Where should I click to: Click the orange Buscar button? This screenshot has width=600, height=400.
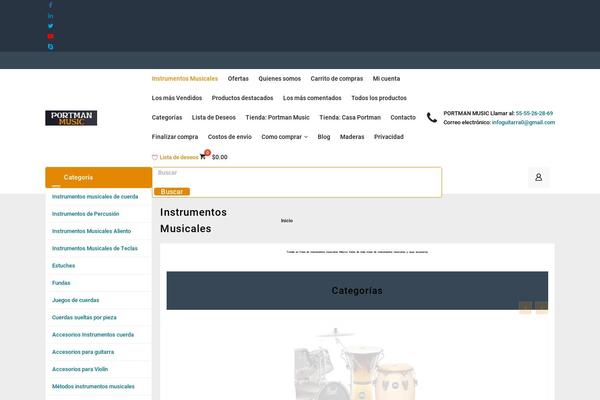(172, 191)
